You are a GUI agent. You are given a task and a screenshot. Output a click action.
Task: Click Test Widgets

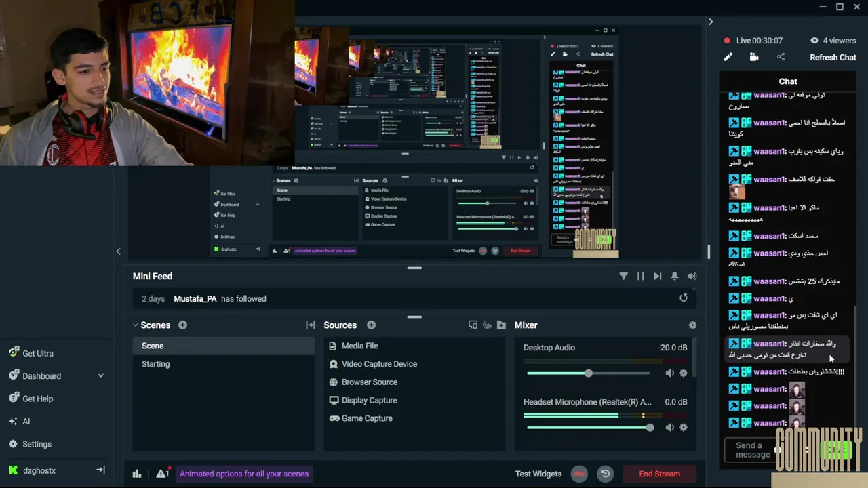click(538, 474)
